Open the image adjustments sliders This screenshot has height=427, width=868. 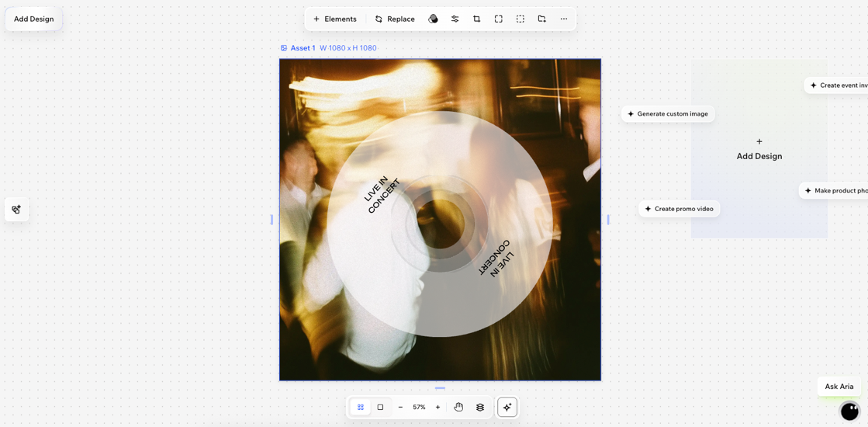455,19
